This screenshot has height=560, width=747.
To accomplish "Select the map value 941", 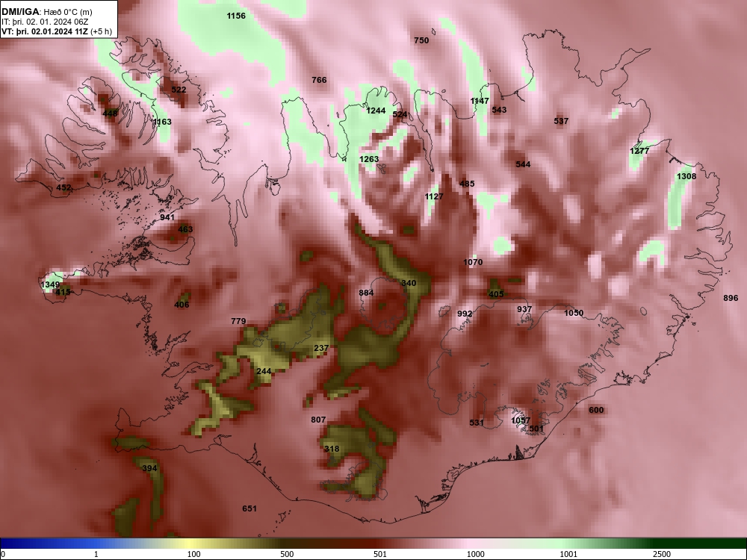I will tap(167, 217).
